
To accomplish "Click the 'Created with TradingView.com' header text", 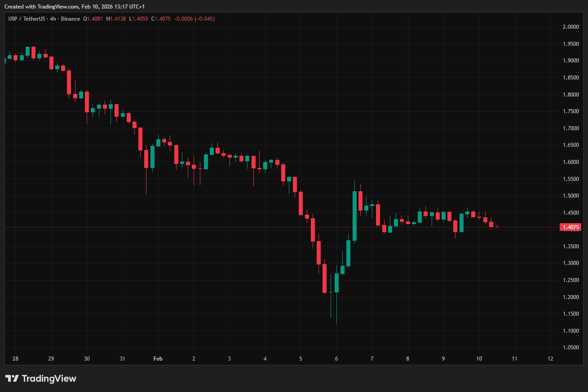I will point(41,6).
